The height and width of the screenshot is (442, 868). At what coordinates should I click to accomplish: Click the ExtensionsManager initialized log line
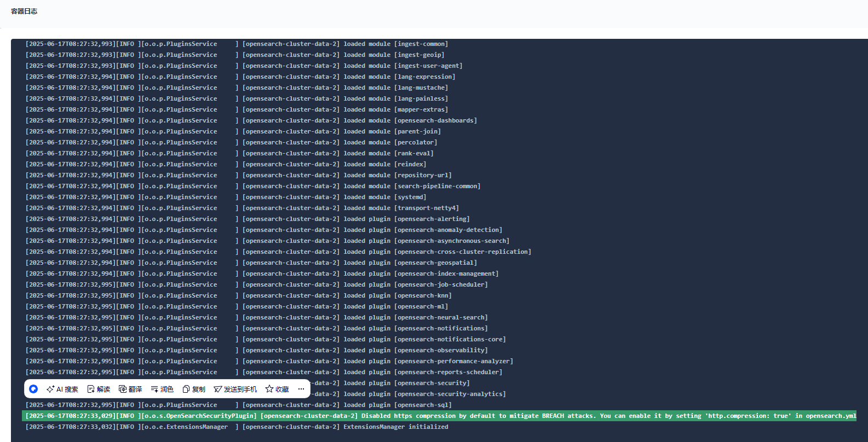pos(237,427)
